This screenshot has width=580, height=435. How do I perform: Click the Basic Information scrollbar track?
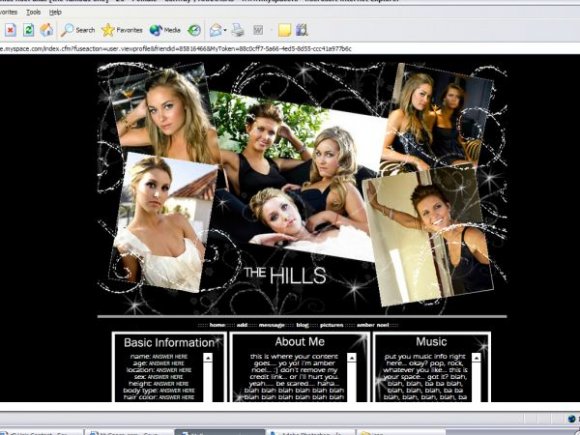(208, 382)
